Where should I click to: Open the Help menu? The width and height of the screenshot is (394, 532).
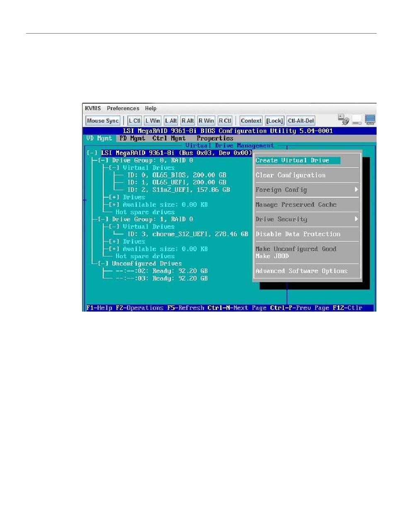[151, 109]
